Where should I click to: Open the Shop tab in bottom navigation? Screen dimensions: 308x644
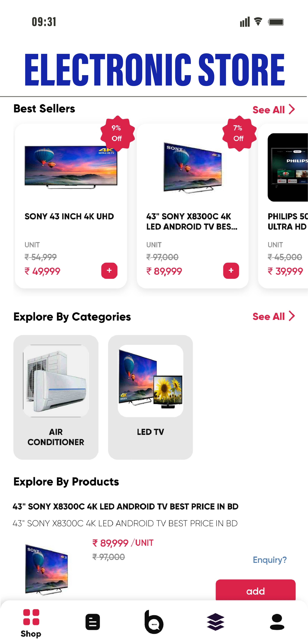[x=31, y=623]
